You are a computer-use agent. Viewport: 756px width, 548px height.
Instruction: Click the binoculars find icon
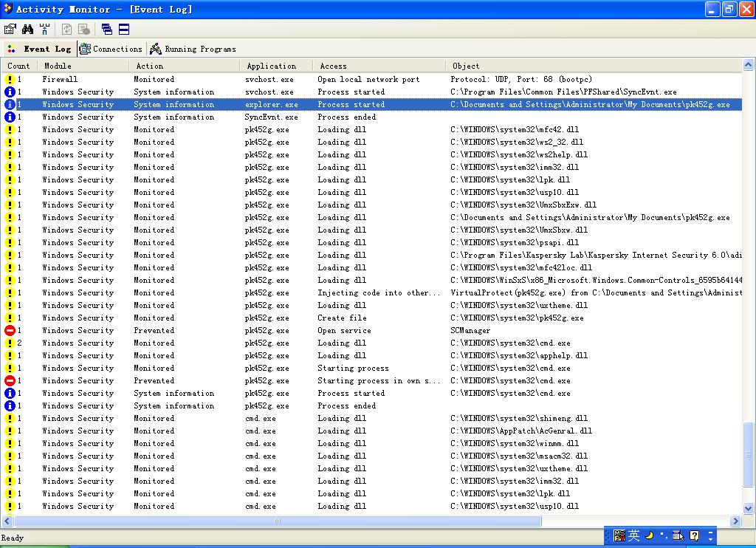27,30
